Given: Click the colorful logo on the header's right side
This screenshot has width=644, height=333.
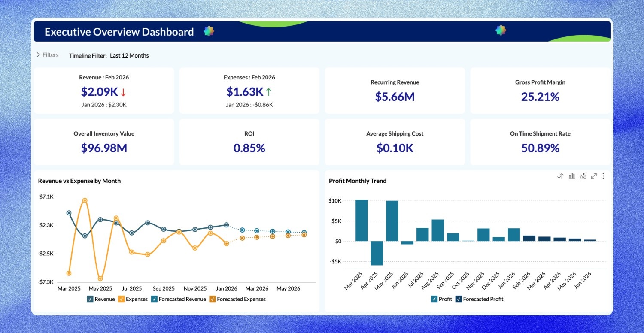Looking at the screenshot, I should 501,30.
